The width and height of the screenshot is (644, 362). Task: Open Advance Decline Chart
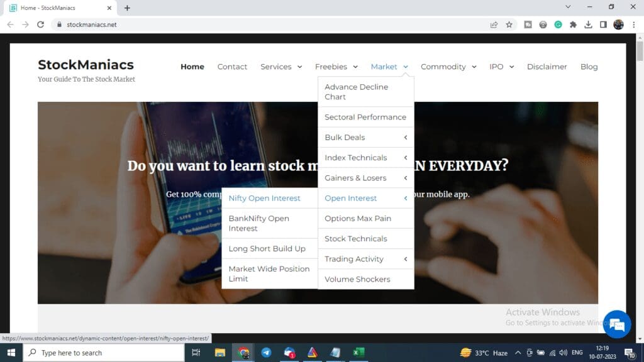point(366,92)
